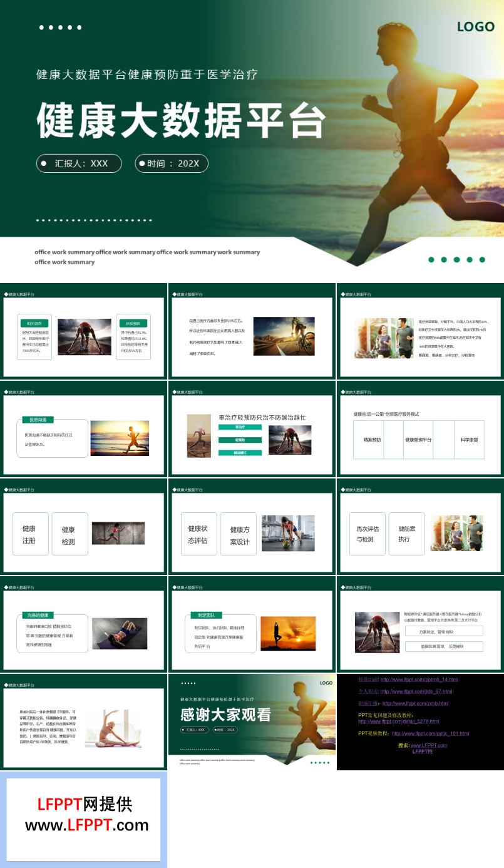Click the LOGO text on the cover slide
Viewport: 504px width, 868px height.
pos(476,26)
